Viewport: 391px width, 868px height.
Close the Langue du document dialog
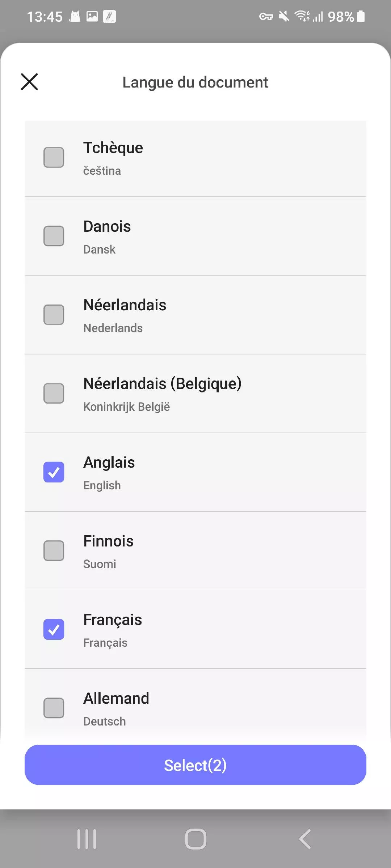(29, 82)
